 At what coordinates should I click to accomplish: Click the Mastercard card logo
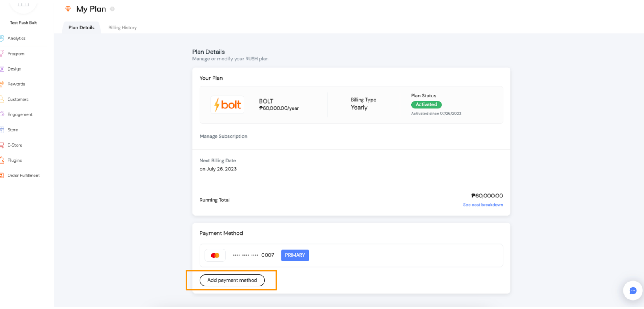215,255
